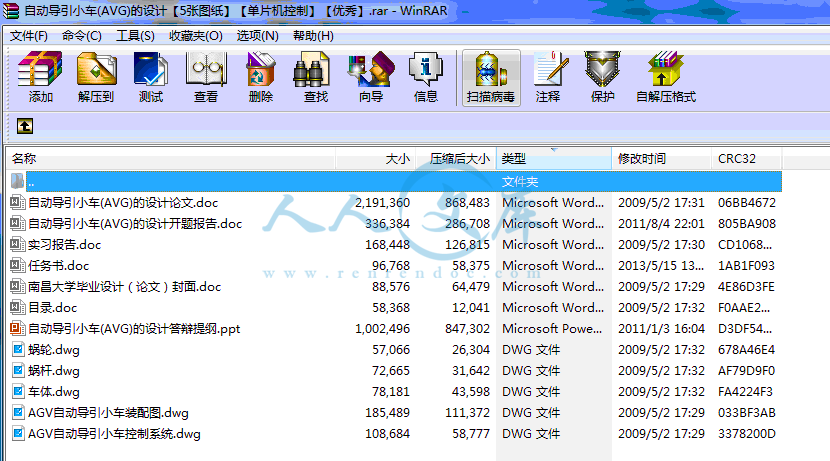Click packed size value 12,041
The height and width of the screenshot is (461, 830).
tap(471, 308)
